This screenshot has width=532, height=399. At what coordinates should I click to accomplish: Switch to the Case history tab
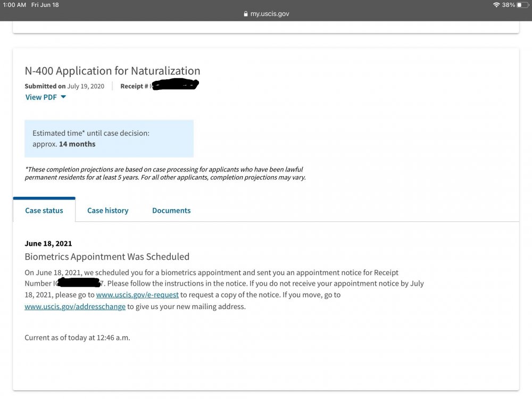coord(107,211)
